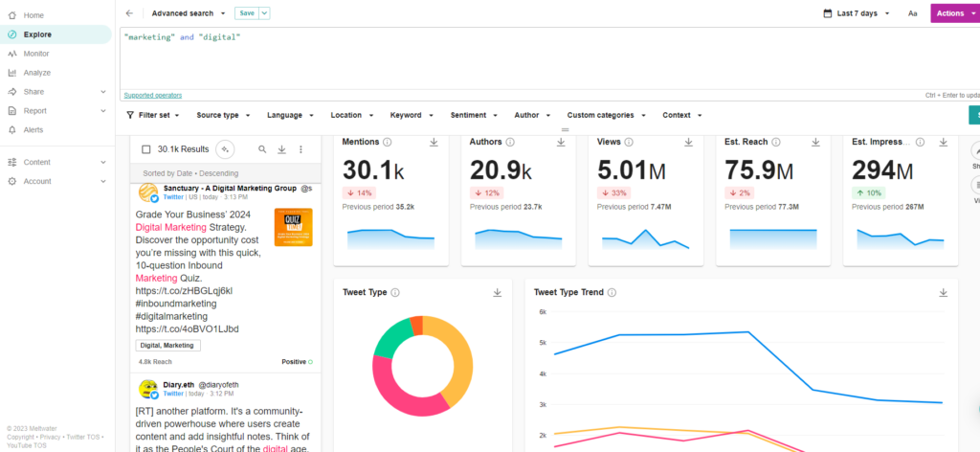This screenshot has height=452, width=980.
Task: Open the Quiz image thumbnail in post
Action: click(x=293, y=227)
